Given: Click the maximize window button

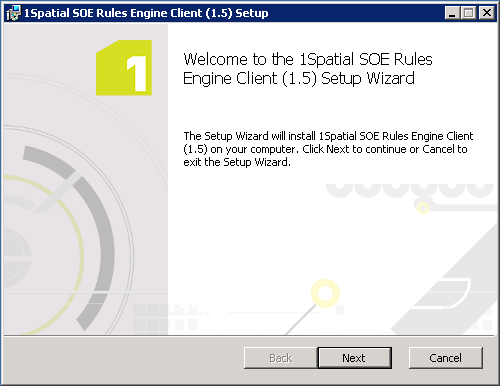Looking at the screenshot, I should (x=469, y=13).
